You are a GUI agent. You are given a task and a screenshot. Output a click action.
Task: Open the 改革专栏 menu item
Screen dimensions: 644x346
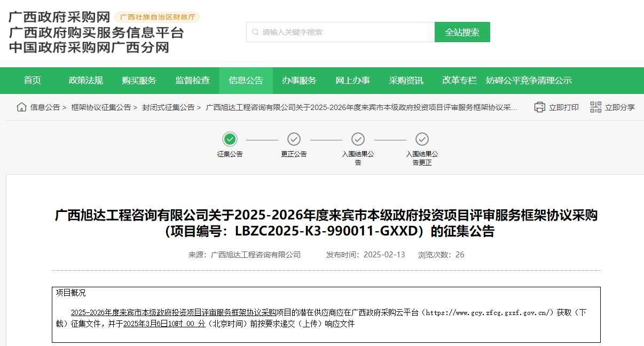click(x=460, y=80)
